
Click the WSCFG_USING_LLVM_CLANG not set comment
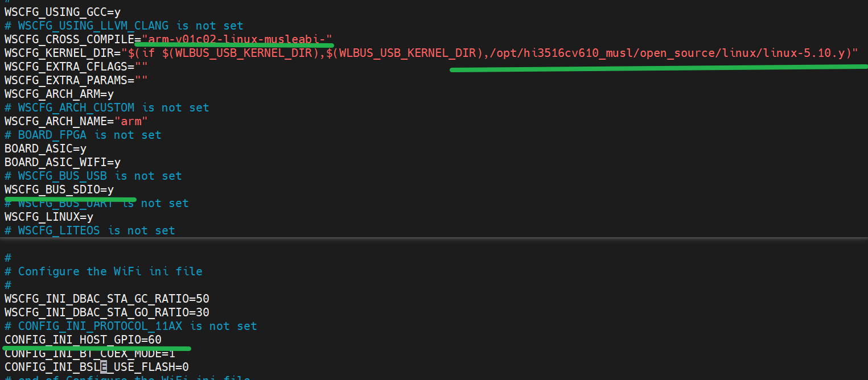click(124, 26)
